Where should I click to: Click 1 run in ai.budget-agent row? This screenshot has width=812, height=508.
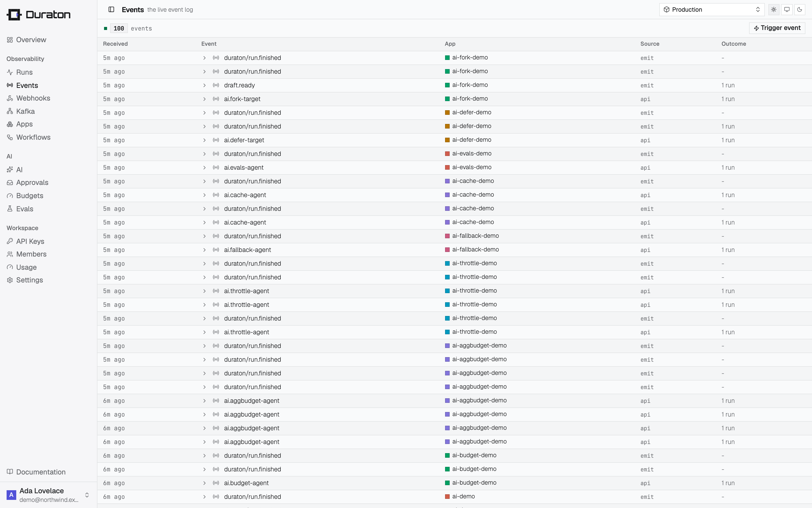coord(728,483)
